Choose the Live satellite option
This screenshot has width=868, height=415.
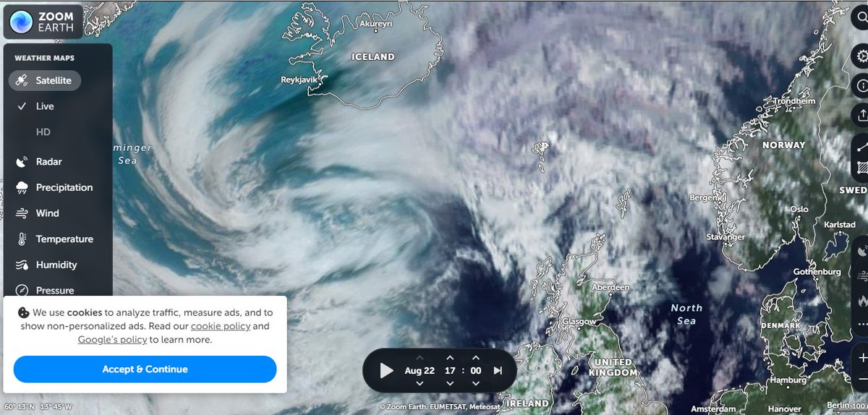coord(45,106)
